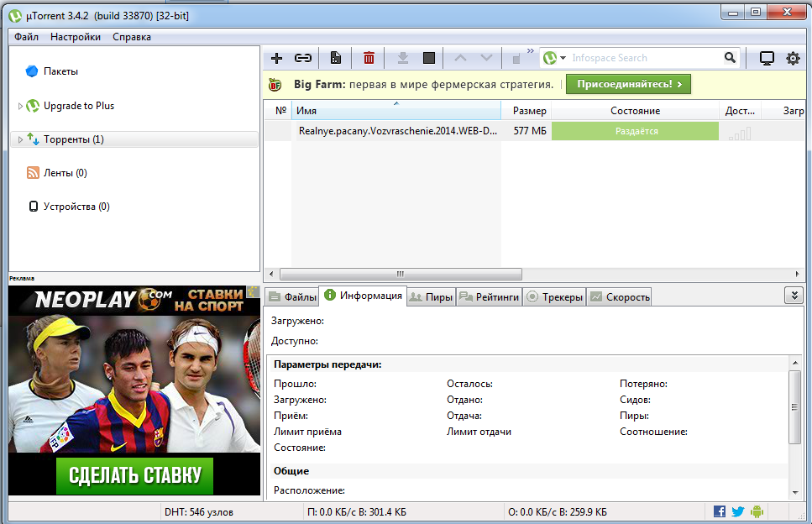The width and height of the screenshot is (812, 524).
Task: Click the availability bars icon in torrent row
Action: click(x=740, y=134)
